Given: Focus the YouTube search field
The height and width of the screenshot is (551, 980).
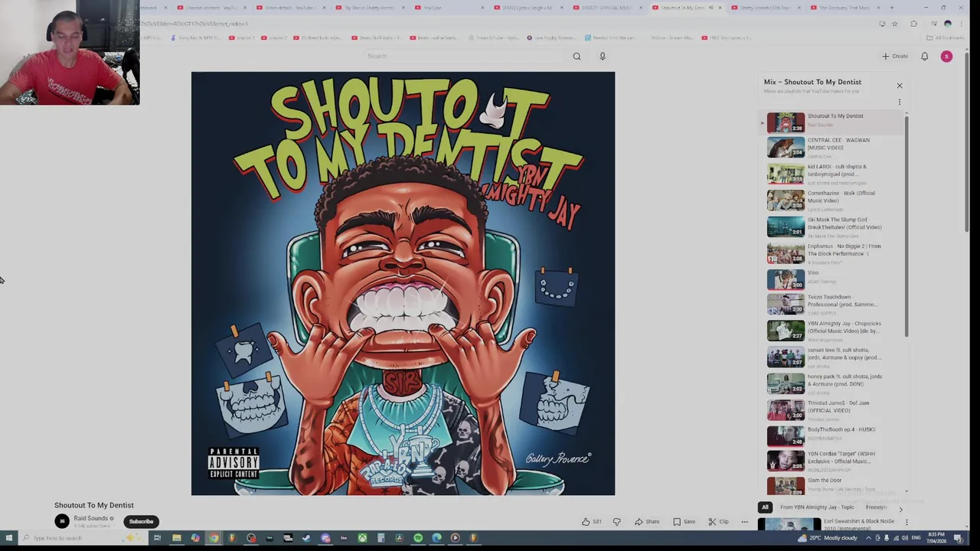Looking at the screenshot, I should [x=463, y=56].
